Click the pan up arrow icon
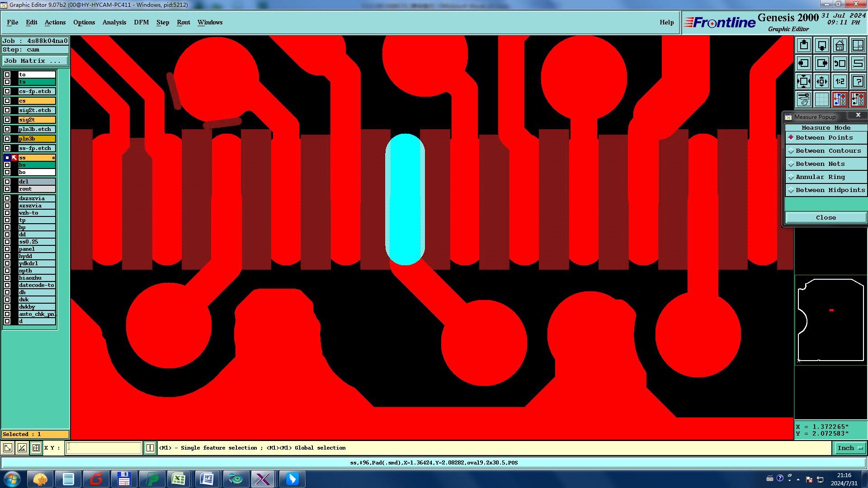Viewport: 868px width, 488px height. (804, 45)
